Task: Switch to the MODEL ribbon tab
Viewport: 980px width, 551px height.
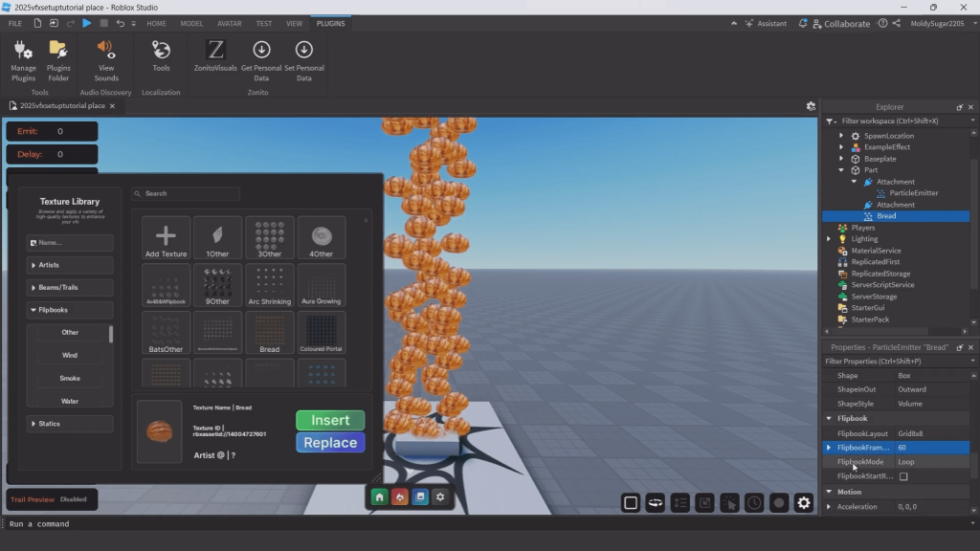Action: [x=191, y=23]
